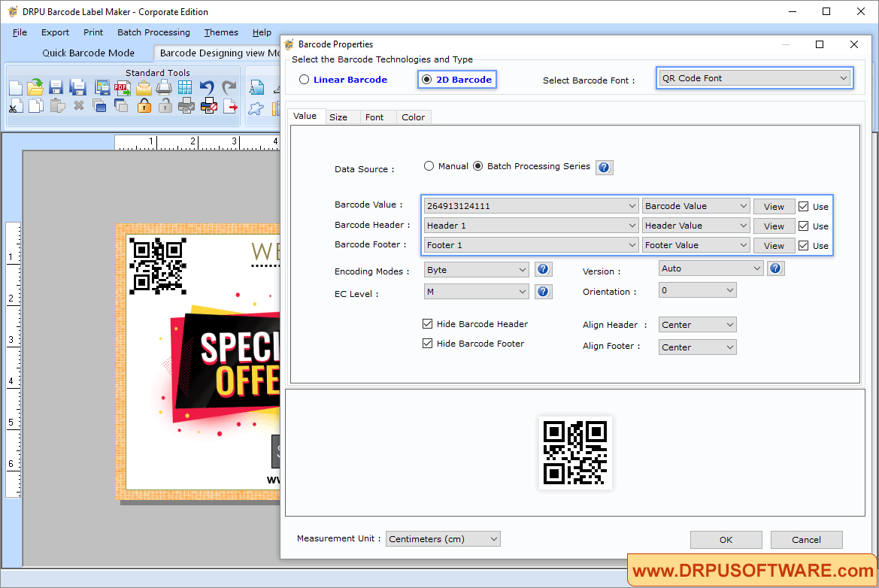Click the printer with red stop icon
Screen dimensions: 879x588
(208, 105)
